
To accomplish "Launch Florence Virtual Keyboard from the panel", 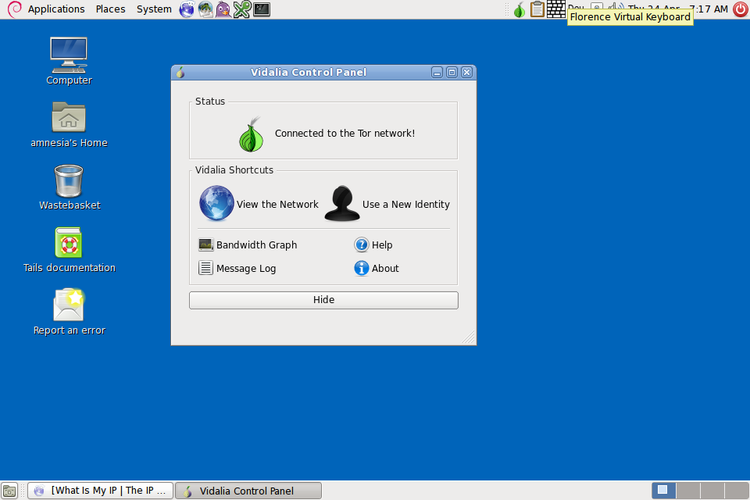I will (556, 10).
